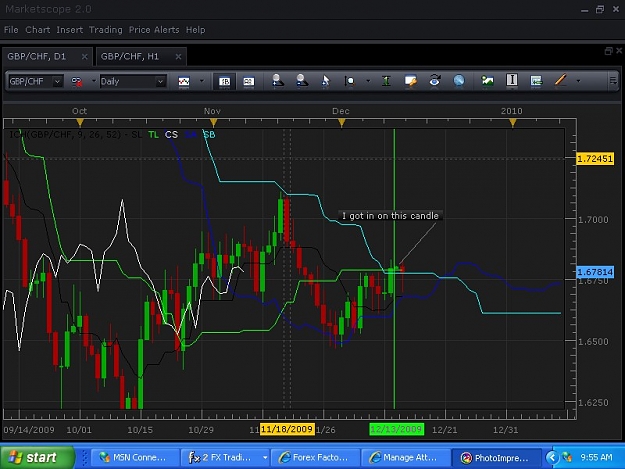Screen dimensions: 625x469
Task: Click the save chart image icon
Action: tap(487, 81)
